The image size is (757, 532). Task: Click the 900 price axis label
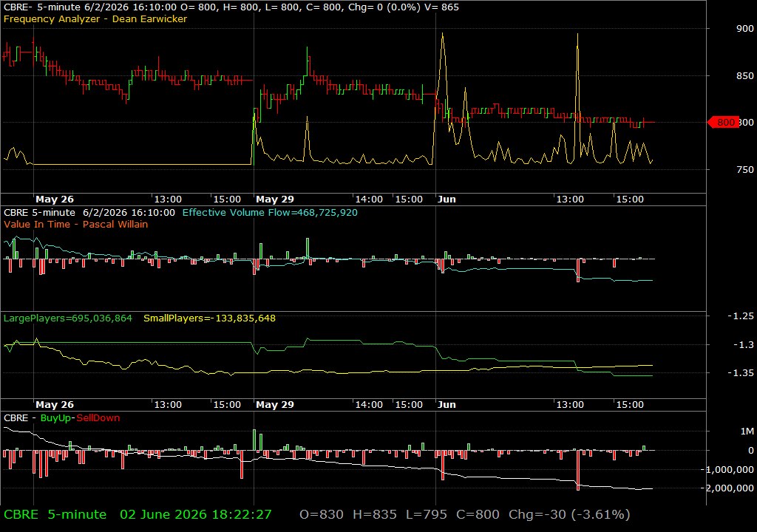(744, 29)
